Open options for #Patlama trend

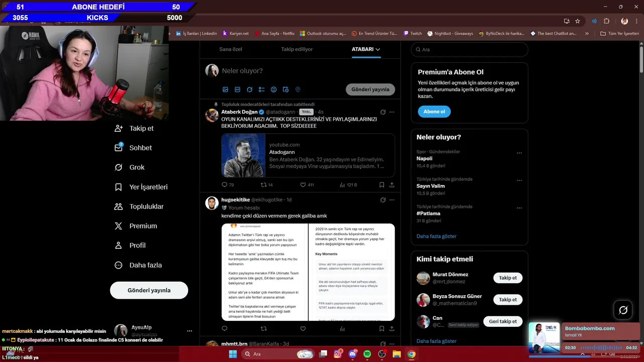pyautogui.click(x=519, y=208)
